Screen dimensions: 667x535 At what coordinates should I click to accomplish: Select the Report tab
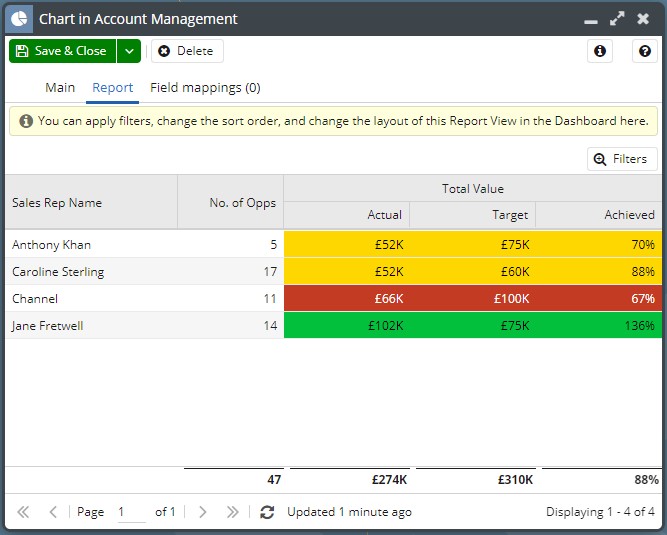[x=112, y=88]
